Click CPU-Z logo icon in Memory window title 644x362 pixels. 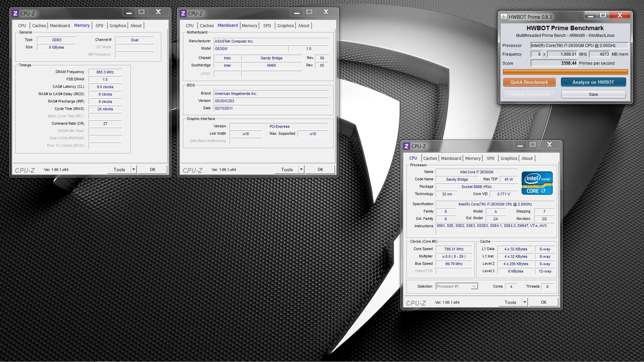[x=15, y=13]
